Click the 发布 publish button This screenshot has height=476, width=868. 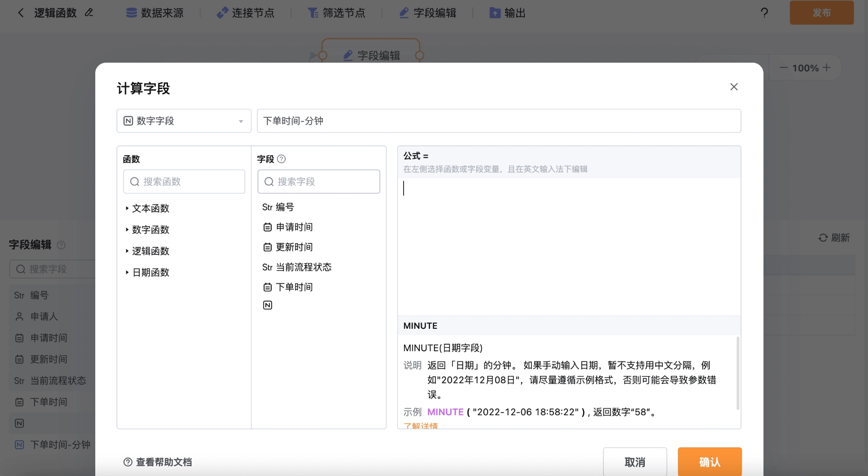point(822,13)
